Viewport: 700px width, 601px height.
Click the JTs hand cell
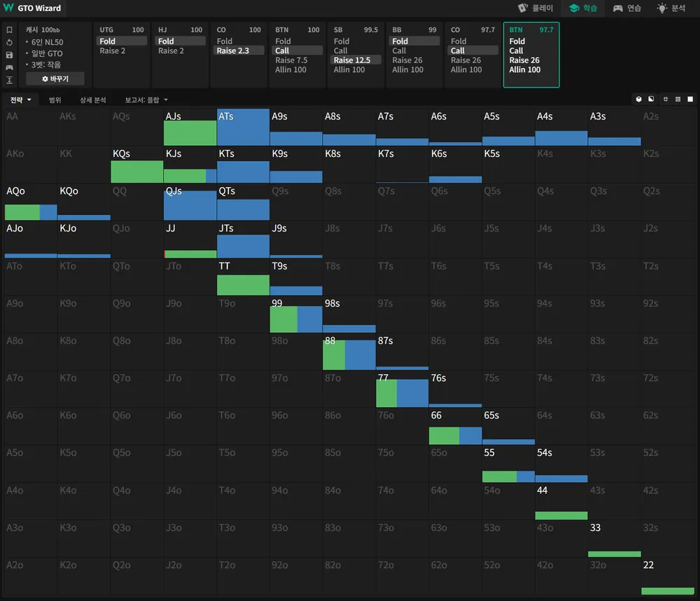coord(244,240)
